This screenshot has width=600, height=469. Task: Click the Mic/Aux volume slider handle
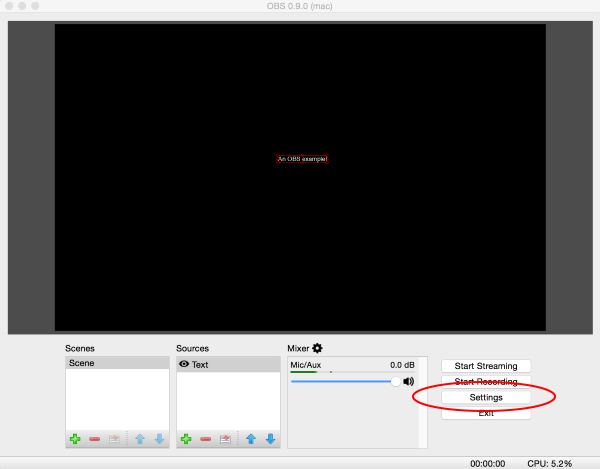[x=395, y=381]
